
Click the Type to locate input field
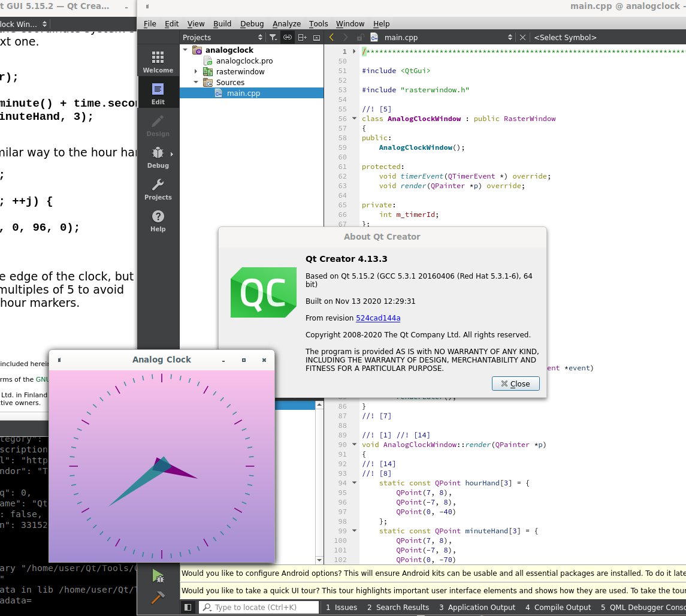(x=259, y=607)
